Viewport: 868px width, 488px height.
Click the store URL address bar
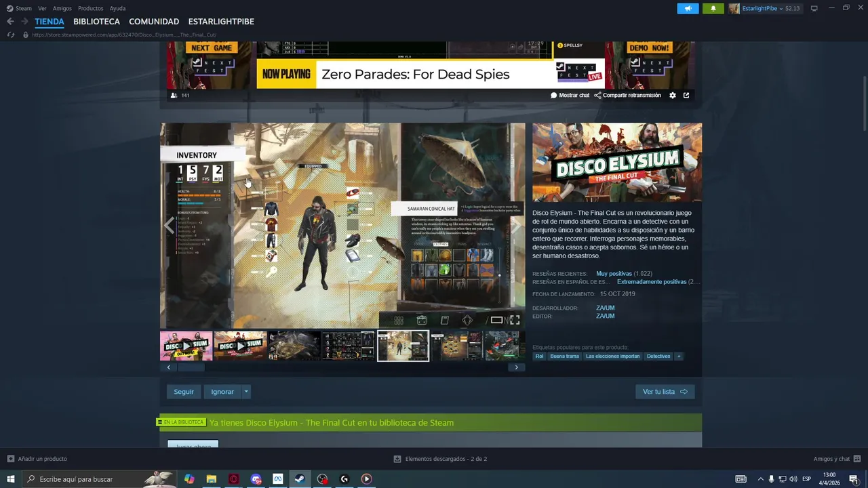pos(124,35)
